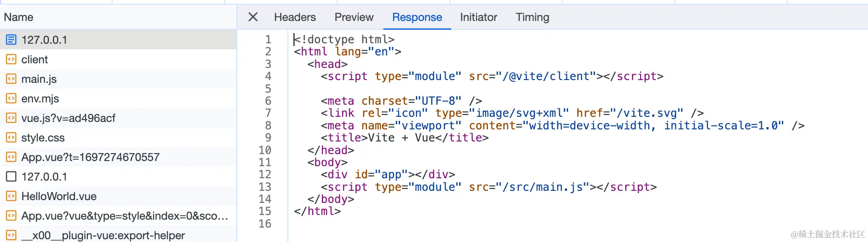This screenshot has width=868, height=242.
Task: Open the Preview tab
Action: click(354, 17)
